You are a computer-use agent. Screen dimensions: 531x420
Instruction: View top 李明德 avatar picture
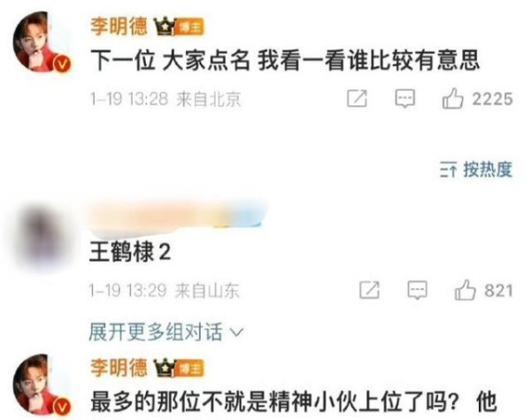click(42, 42)
